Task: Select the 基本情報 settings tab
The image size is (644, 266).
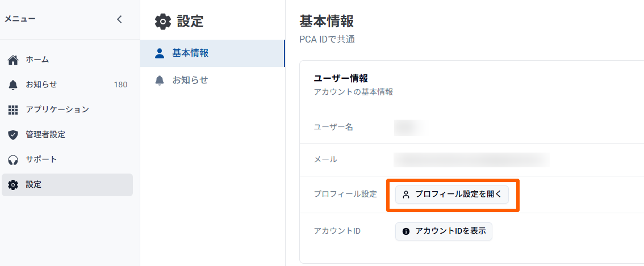Action: tap(190, 53)
